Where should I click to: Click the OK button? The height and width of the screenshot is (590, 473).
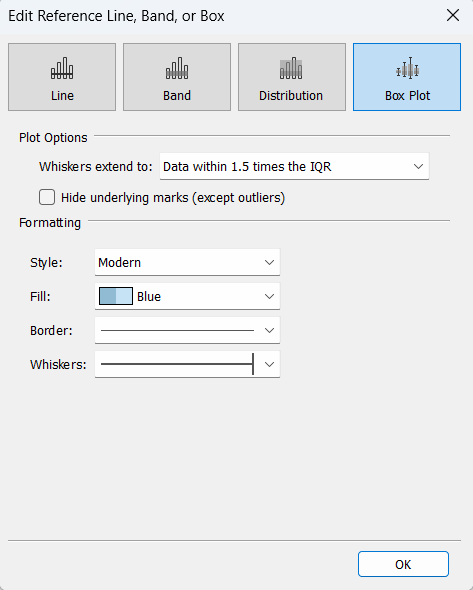(403, 564)
